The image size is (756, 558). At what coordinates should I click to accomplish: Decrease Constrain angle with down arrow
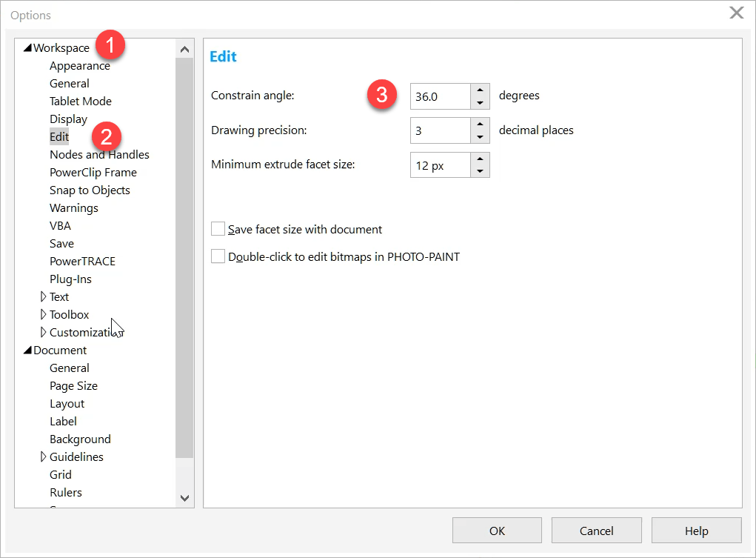(x=480, y=103)
